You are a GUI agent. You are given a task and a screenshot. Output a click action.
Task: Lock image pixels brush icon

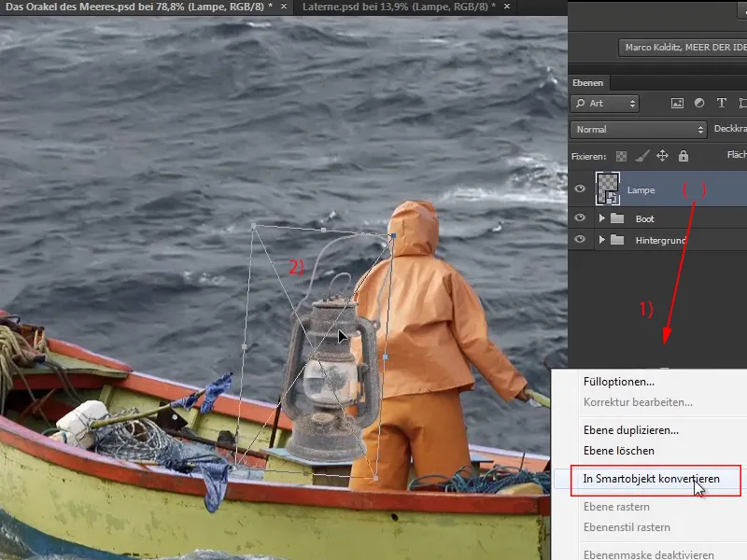coord(641,156)
